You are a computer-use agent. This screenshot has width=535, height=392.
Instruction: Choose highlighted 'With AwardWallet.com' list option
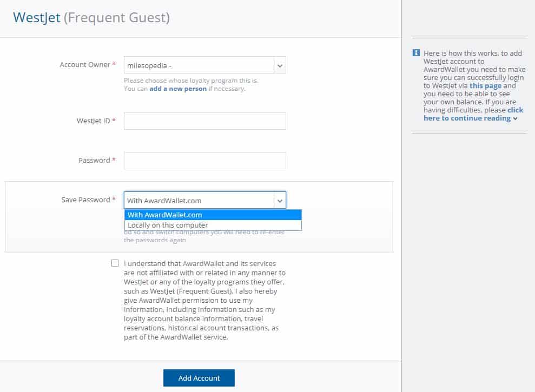(213, 215)
